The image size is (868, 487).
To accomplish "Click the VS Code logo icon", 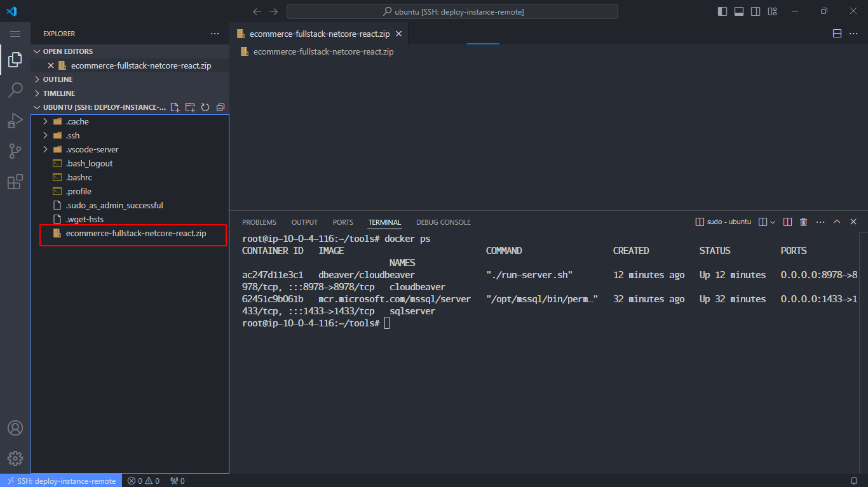I will point(11,11).
